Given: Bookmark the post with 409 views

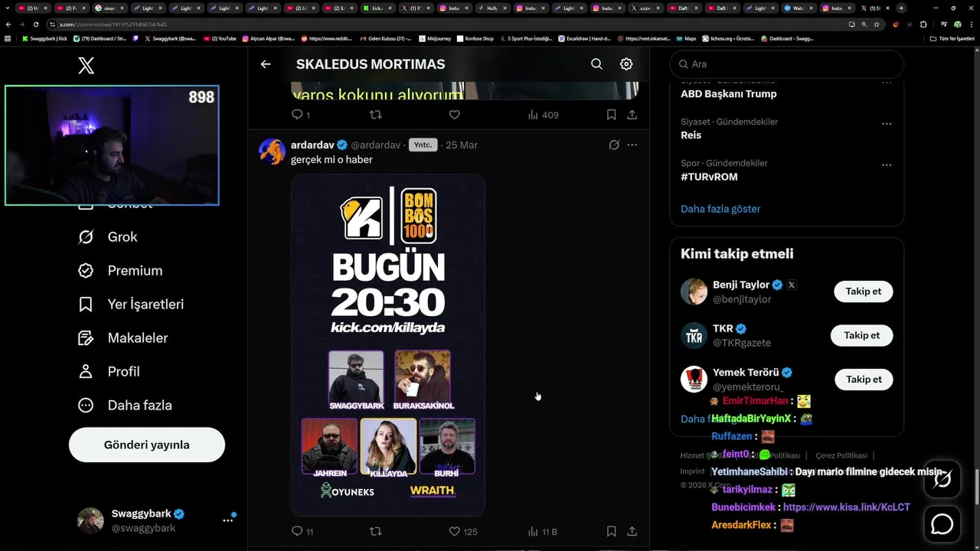Looking at the screenshot, I should pyautogui.click(x=611, y=115).
